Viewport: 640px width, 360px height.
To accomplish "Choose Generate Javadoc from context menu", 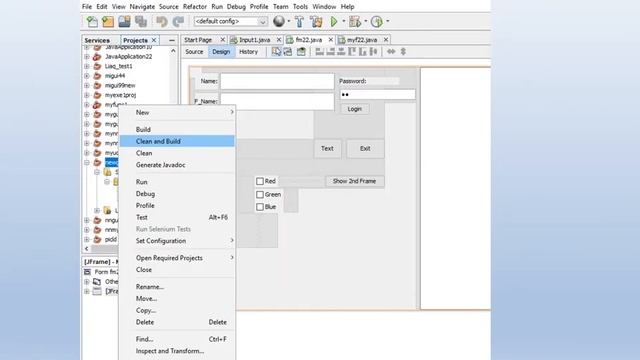I will [x=177, y=165].
